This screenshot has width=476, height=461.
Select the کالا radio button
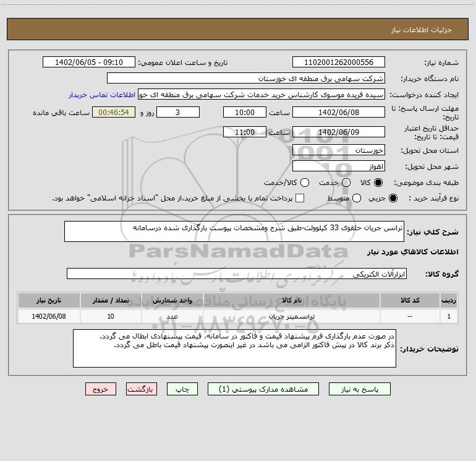[379, 183]
